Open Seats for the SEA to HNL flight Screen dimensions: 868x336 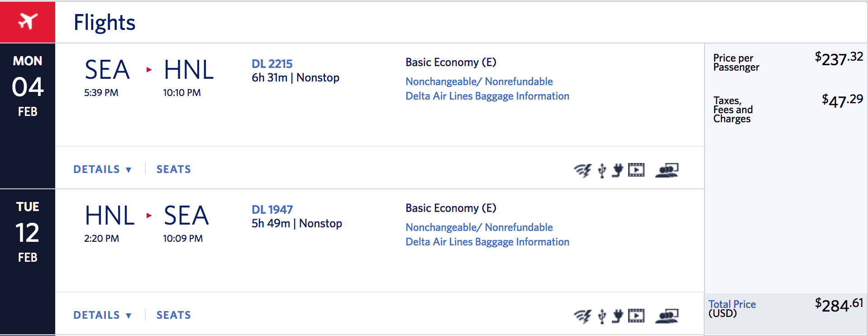click(173, 169)
